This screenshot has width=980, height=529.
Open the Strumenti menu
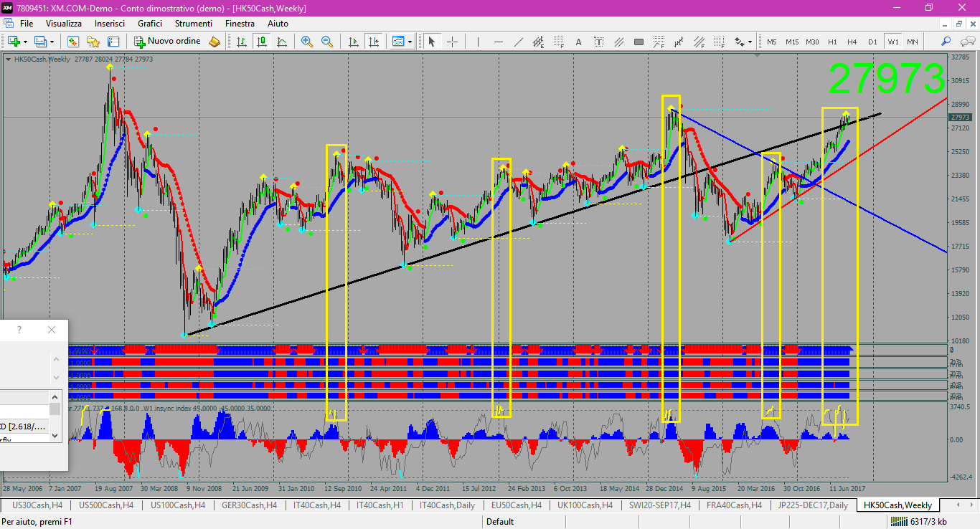coord(194,24)
